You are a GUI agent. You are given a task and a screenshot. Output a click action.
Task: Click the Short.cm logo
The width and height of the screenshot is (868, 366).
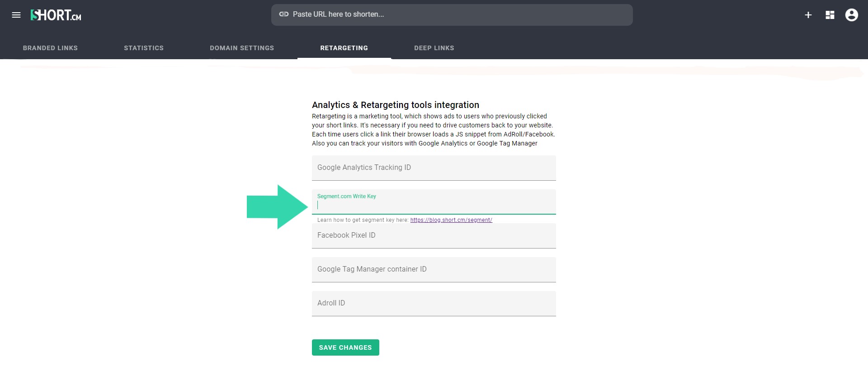click(x=56, y=15)
